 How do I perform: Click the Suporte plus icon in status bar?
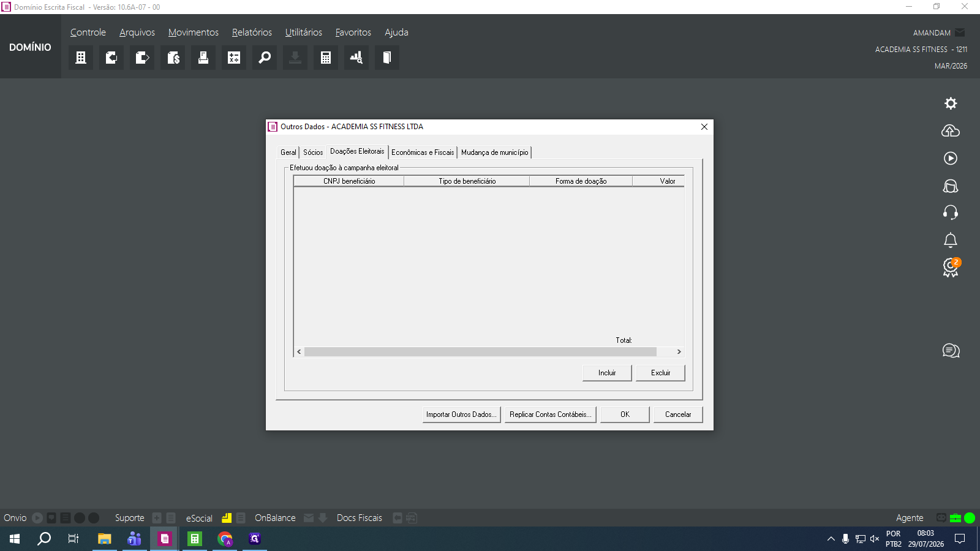tap(157, 518)
